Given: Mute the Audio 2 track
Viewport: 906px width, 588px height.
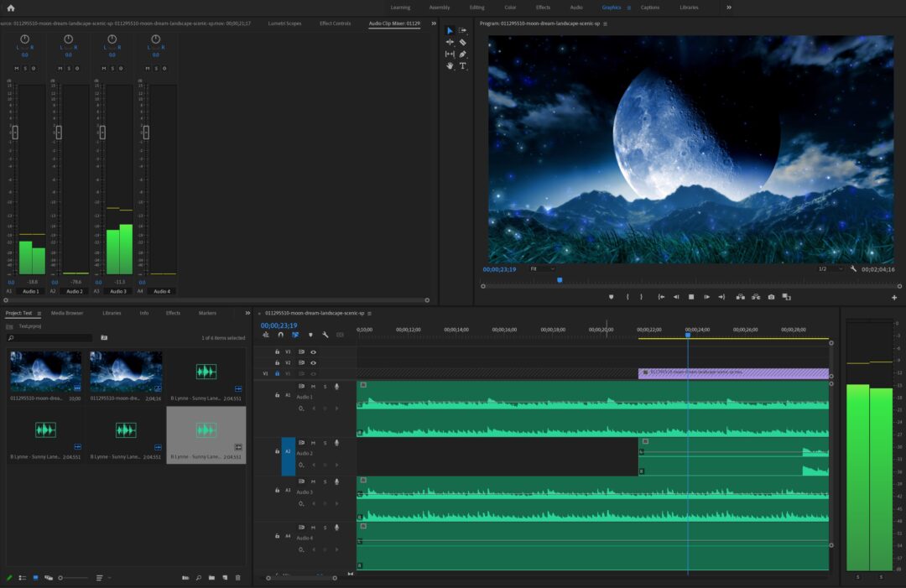Looking at the screenshot, I should [311, 443].
